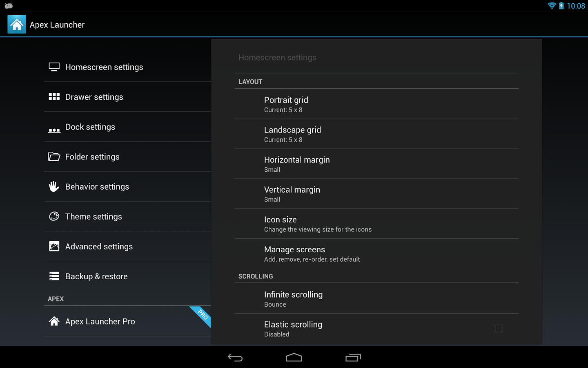The height and width of the screenshot is (368, 588).
Task: Tap the recent apps navigation button
Action: pos(353,358)
